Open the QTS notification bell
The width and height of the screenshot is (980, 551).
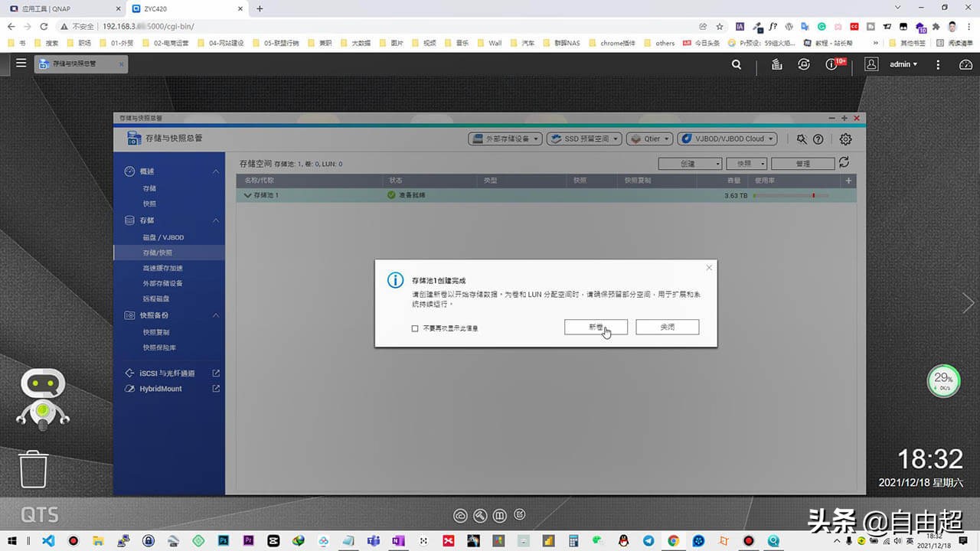click(831, 64)
